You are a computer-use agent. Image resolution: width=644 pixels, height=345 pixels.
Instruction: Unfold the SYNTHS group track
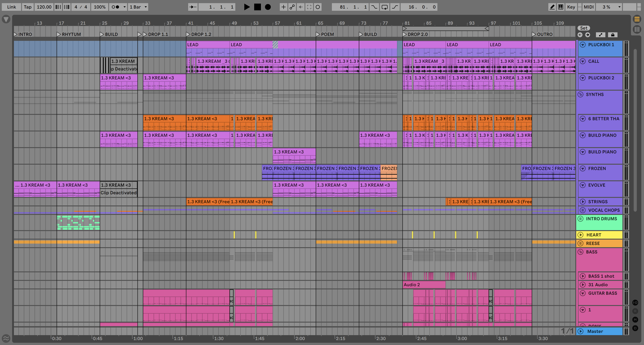(580, 94)
